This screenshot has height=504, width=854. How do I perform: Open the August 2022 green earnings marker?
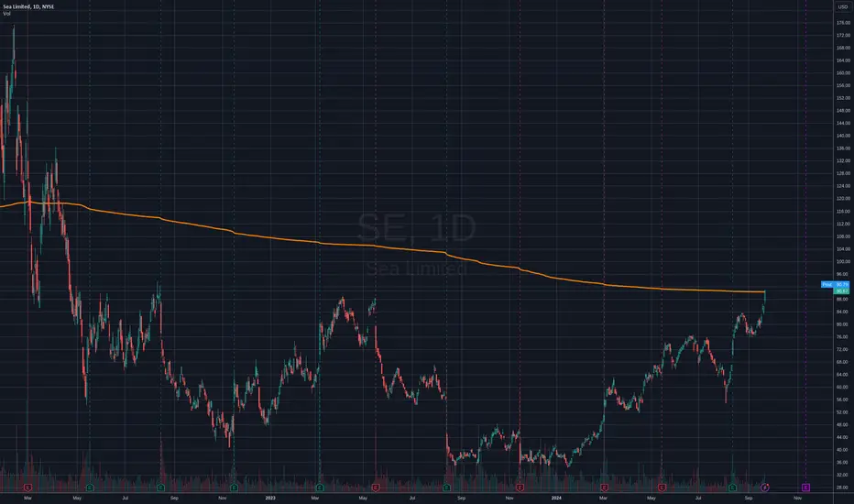pyautogui.click(x=160, y=488)
